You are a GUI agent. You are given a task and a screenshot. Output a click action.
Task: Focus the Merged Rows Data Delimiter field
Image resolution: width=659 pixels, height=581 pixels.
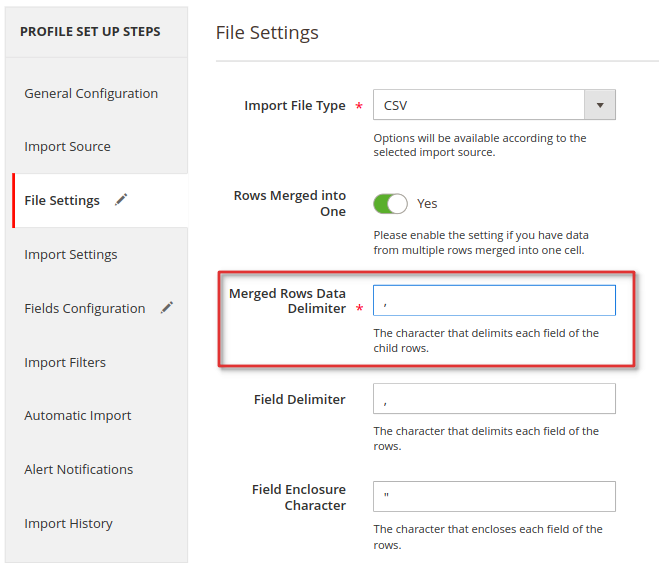tap(494, 301)
